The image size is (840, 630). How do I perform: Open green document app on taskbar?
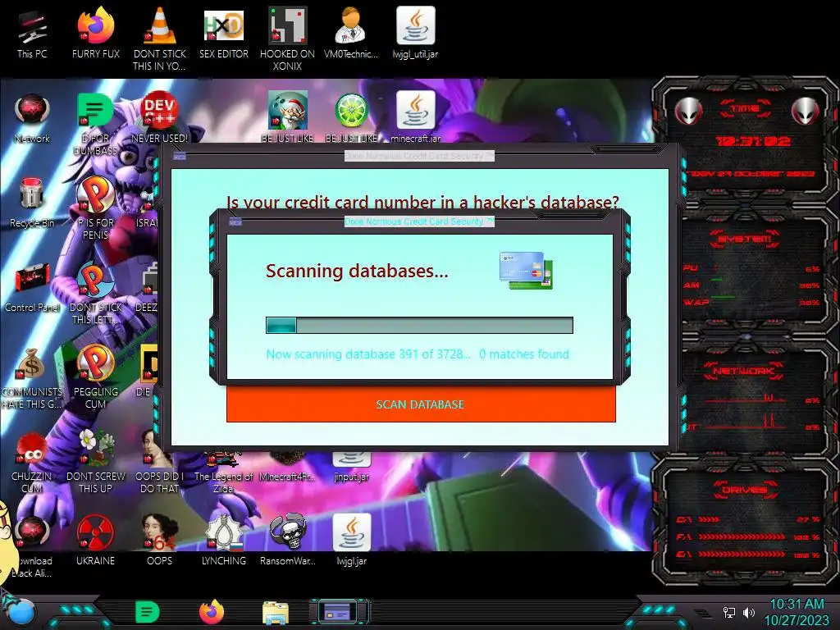coord(147,612)
